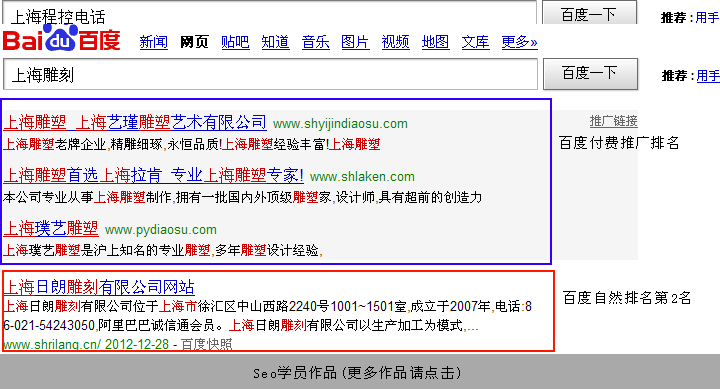Open the 新闻 tab
This screenshot has height=389, width=720.
pos(153,42)
